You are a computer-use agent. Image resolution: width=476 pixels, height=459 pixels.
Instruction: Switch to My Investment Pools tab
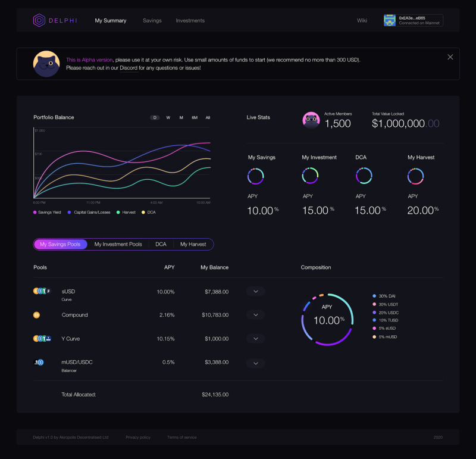pyautogui.click(x=118, y=244)
